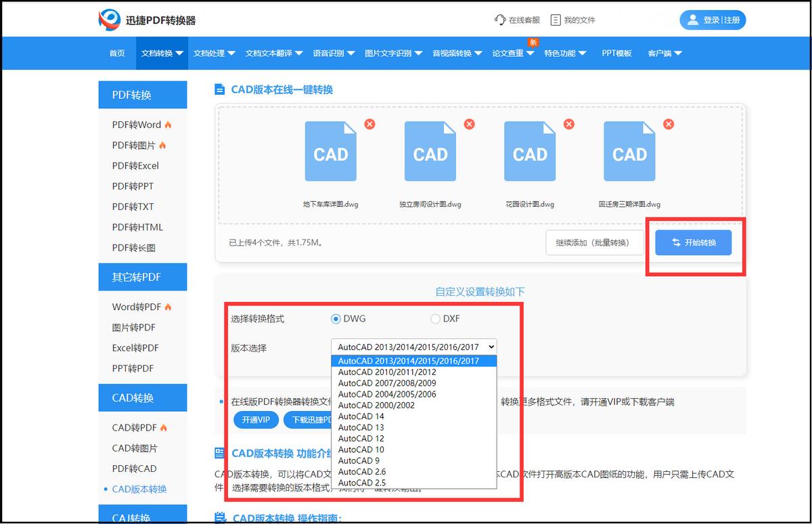Viewport: 812px width, 524px height.
Task: Open the PDF转长图 sidebar link
Action: [135, 248]
